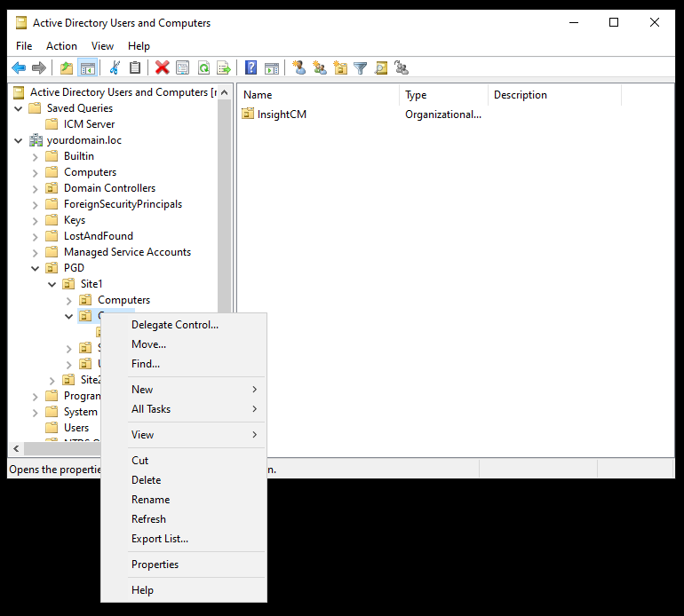Open the Action menu

[61, 46]
